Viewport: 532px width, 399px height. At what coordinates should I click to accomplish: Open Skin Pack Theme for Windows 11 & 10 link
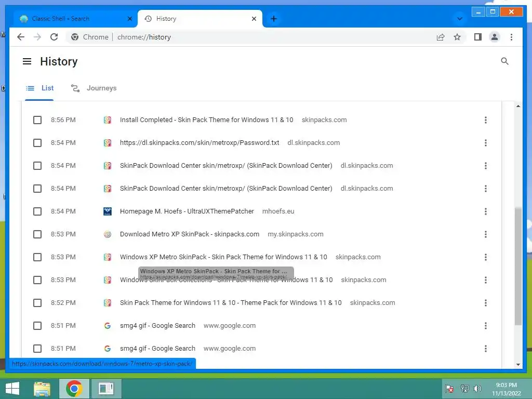click(230, 303)
